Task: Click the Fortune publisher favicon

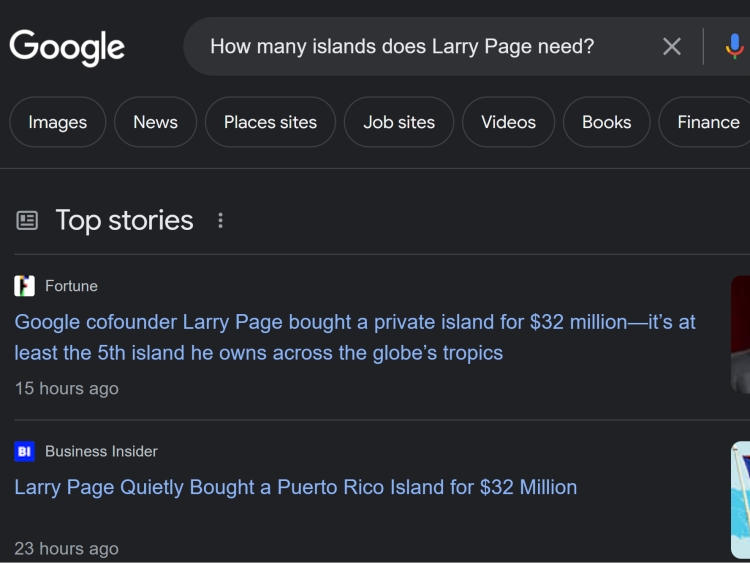Action: [25, 286]
